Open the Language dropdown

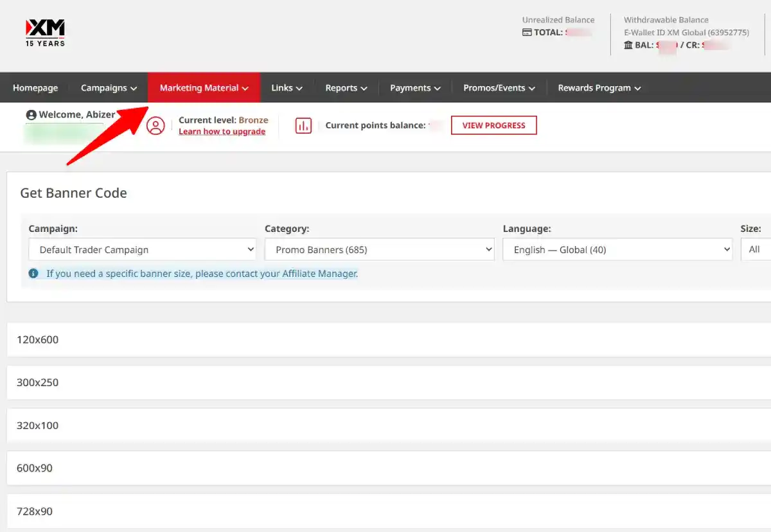tap(617, 249)
